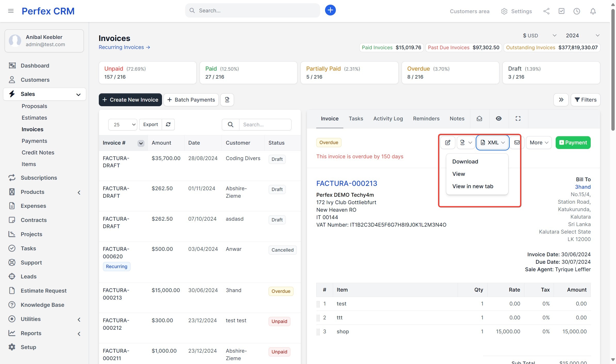The width and height of the screenshot is (616, 364).
Task: Click the edit invoice pencil icon
Action: tap(448, 143)
